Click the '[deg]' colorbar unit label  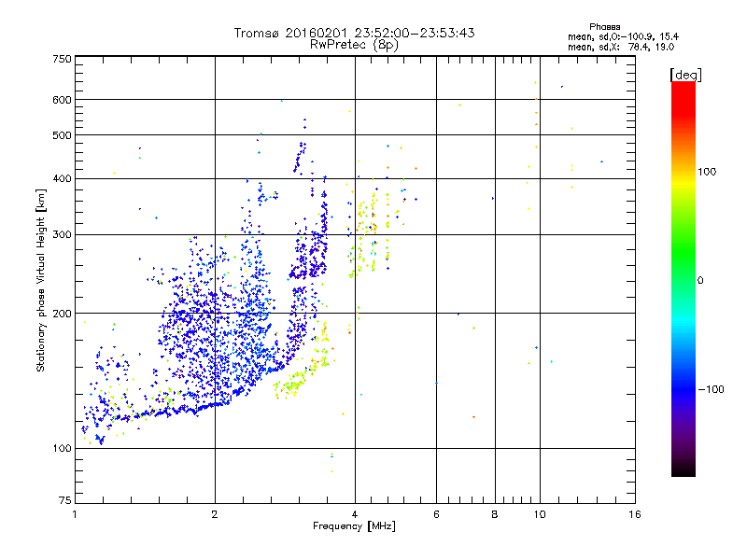(685, 75)
